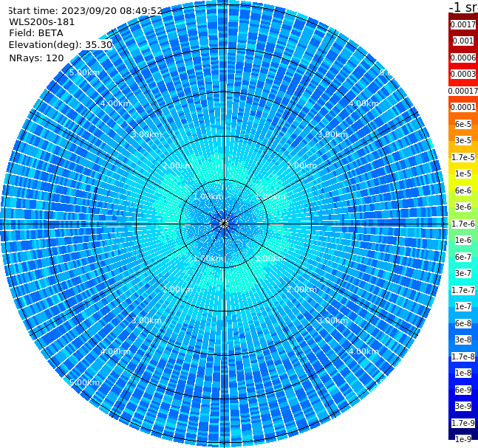Click the 1e-8 colorbar label
This screenshot has height=448, width=478.
tap(463, 373)
